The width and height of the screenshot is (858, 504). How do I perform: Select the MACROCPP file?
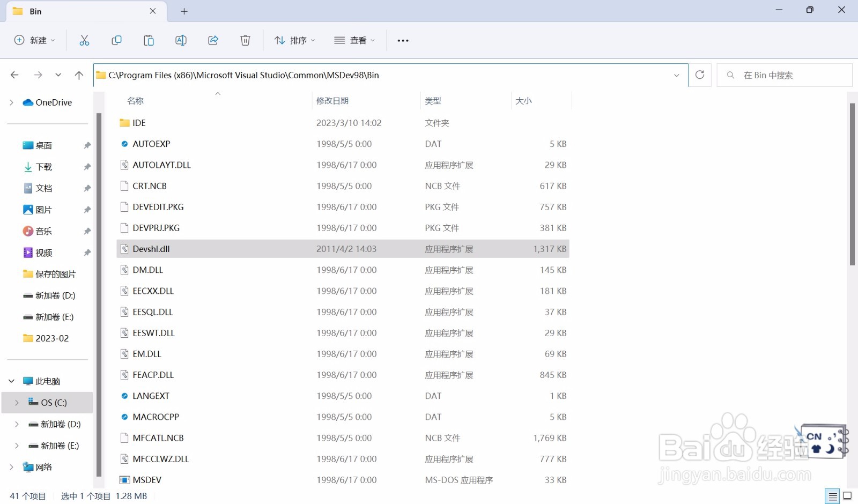point(343,417)
